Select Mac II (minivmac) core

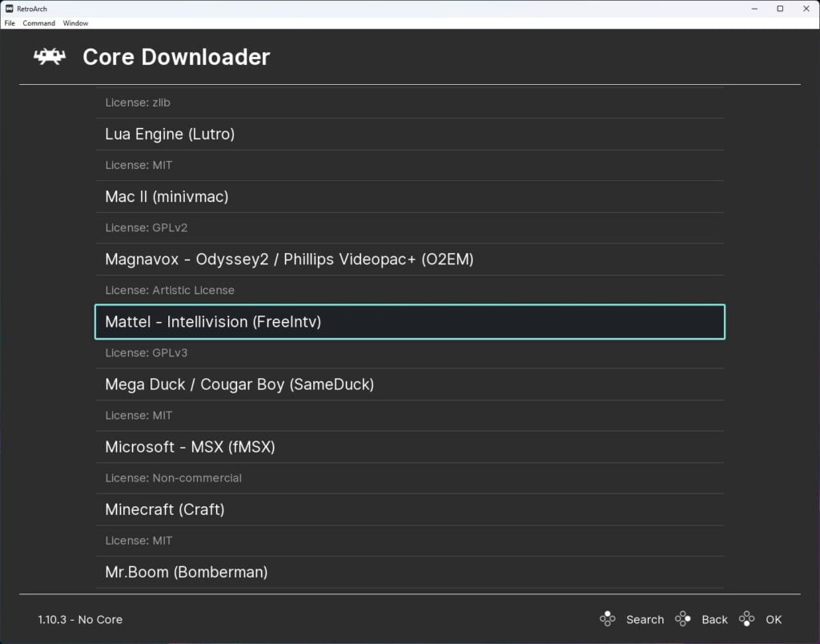[410, 197]
